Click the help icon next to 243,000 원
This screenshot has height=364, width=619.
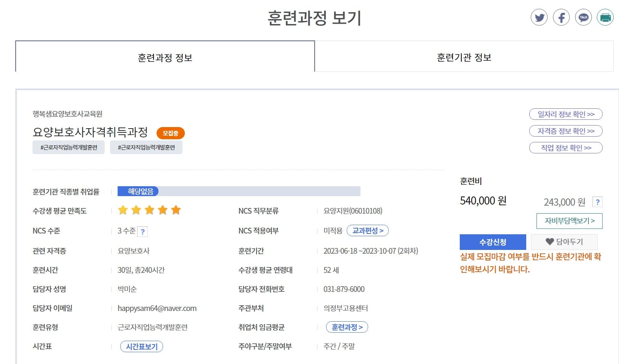click(597, 202)
